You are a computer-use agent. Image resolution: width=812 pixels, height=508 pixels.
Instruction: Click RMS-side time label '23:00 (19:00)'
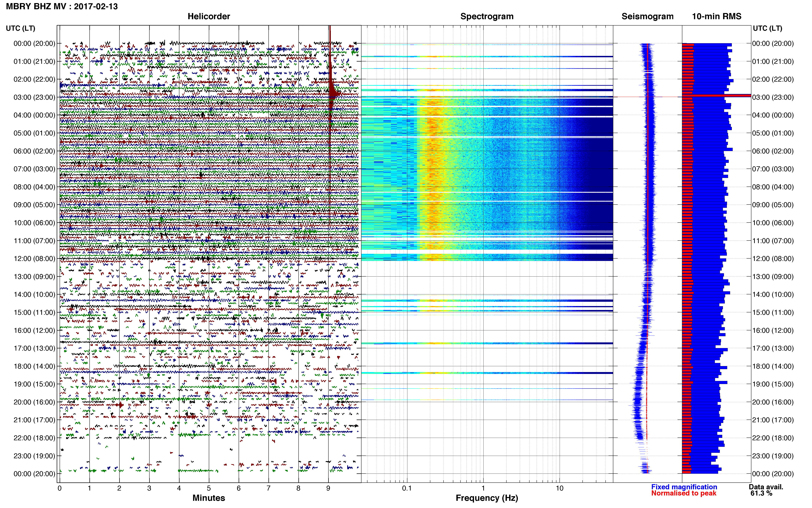coord(773,456)
